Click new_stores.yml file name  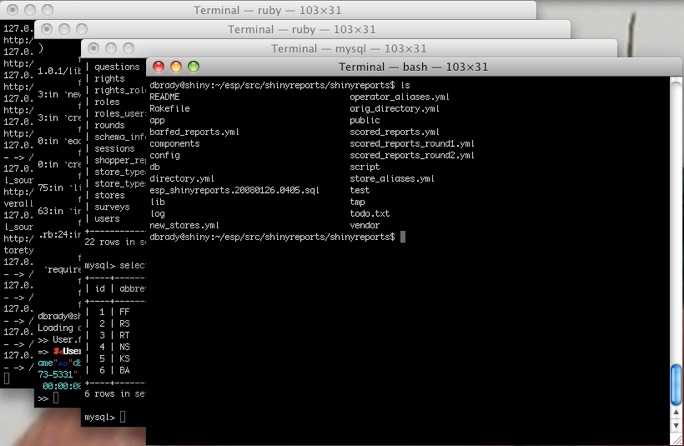coord(184,225)
